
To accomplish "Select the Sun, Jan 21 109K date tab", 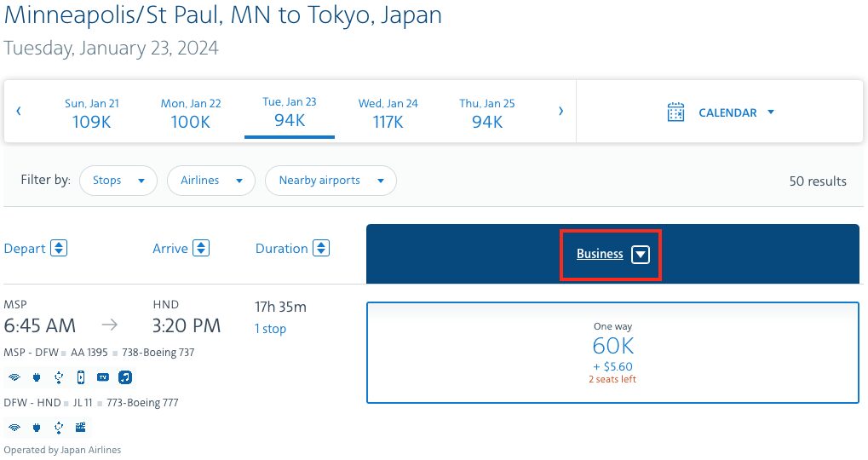I will click(x=92, y=113).
